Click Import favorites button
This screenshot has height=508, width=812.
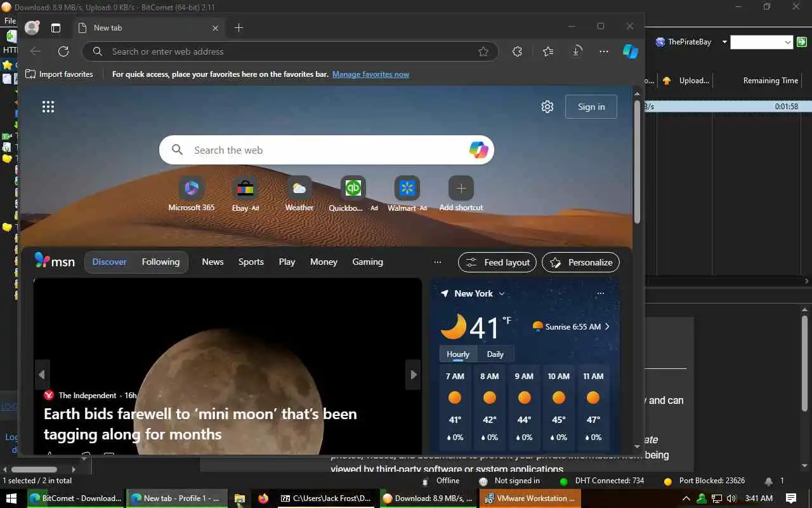point(59,74)
